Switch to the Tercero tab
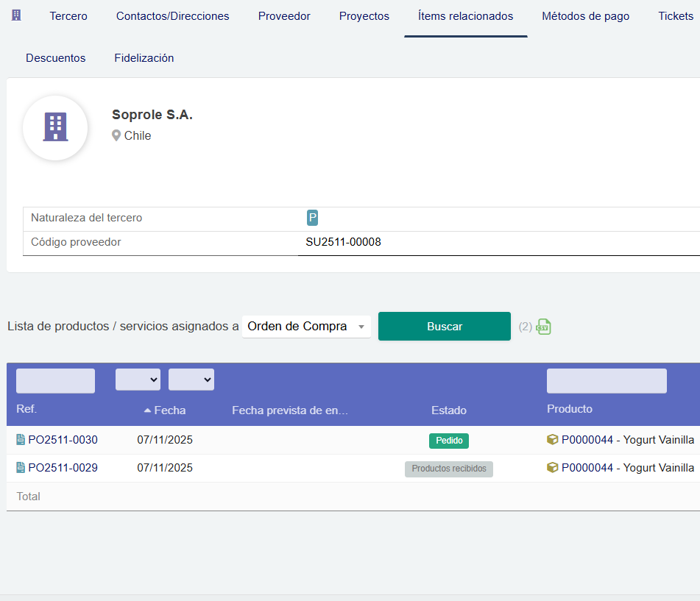The height and width of the screenshot is (601, 700). 68,15
